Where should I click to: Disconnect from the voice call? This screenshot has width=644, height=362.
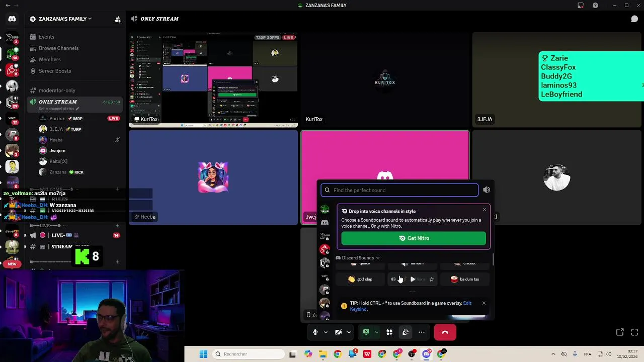tap(445, 332)
